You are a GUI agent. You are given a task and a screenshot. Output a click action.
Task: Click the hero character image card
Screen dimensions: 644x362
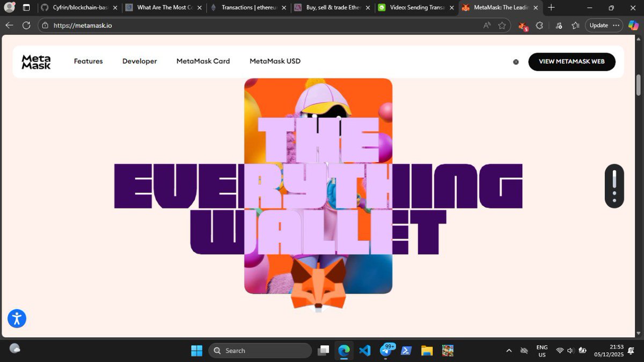(x=318, y=186)
